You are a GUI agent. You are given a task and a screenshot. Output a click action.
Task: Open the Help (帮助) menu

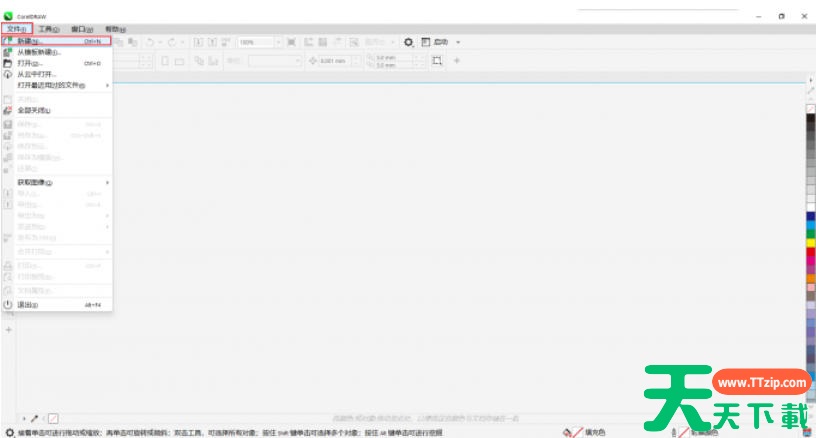tap(115, 29)
